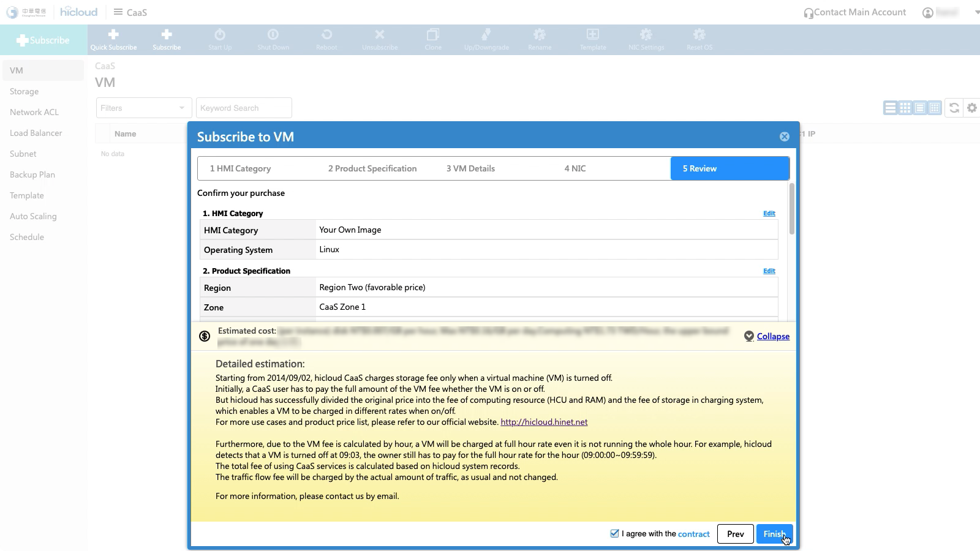Open the settings gear icon
The width and height of the screenshot is (980, 551).
click(971, 108)
